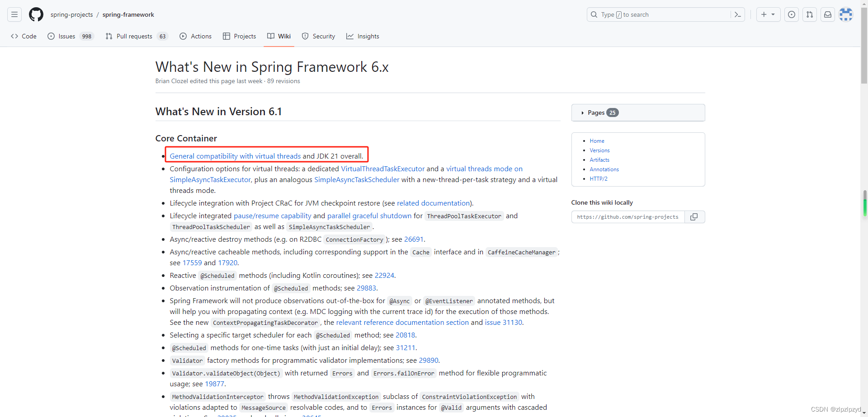Open issue 17559 link
The width and height of the screenshot is (868, 417).
(192, 262)
